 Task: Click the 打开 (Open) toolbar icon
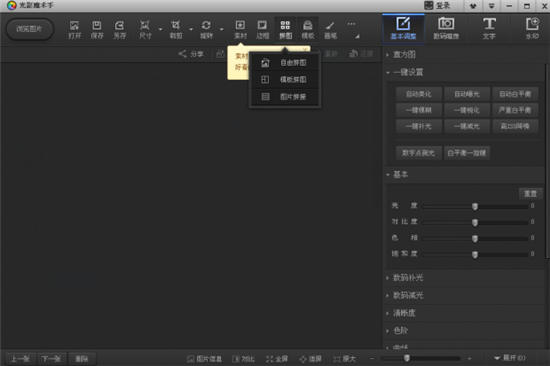click(74, 29)
